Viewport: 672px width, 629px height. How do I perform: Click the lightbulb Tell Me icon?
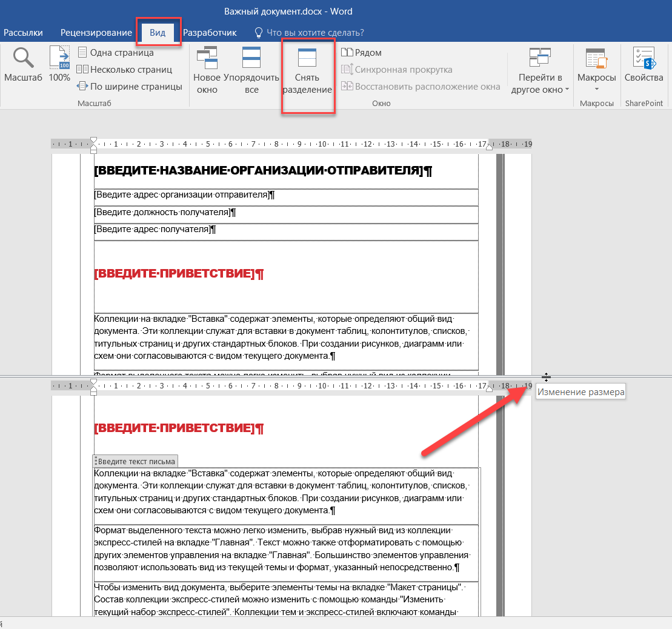coord(258,33)
